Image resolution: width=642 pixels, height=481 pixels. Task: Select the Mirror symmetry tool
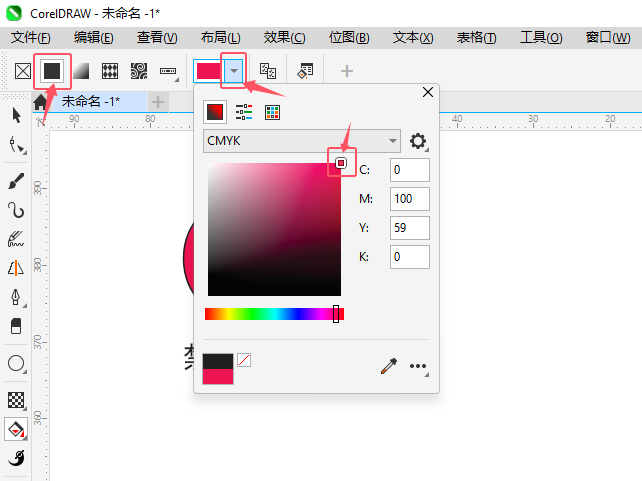[16, 268]
